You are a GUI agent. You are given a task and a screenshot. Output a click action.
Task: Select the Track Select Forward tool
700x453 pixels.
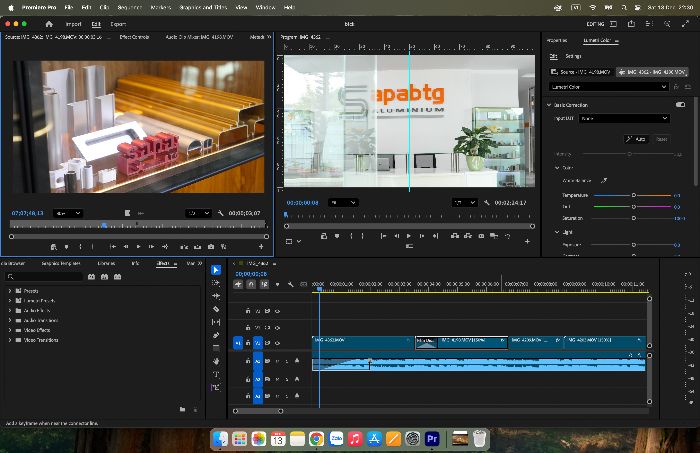216,283
